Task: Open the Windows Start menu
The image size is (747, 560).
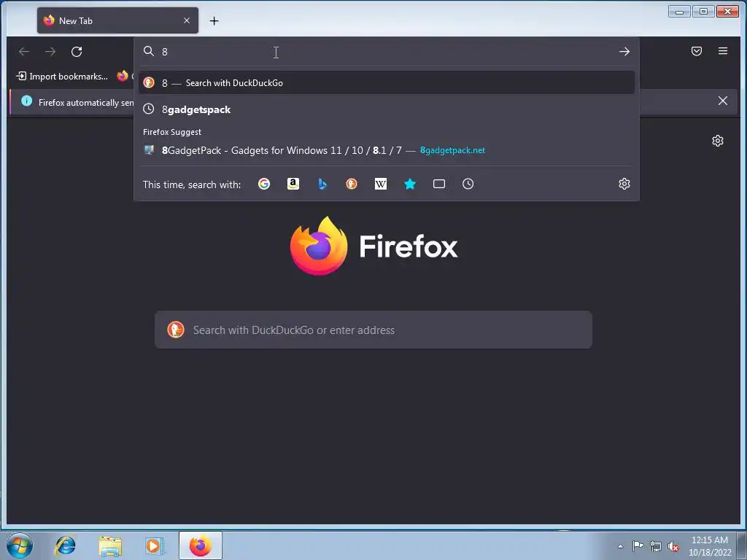Action: click(20, 545)
